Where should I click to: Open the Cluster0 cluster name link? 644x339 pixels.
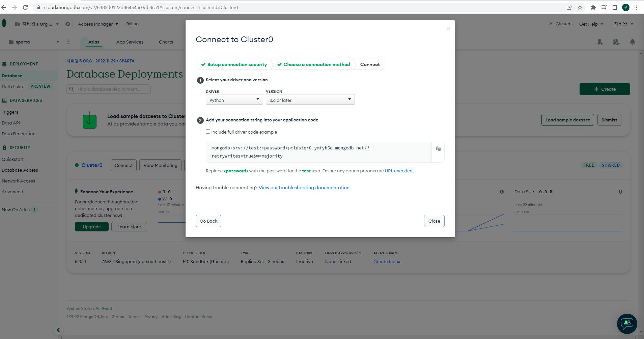pyautogui.click(x=92, y=165)
